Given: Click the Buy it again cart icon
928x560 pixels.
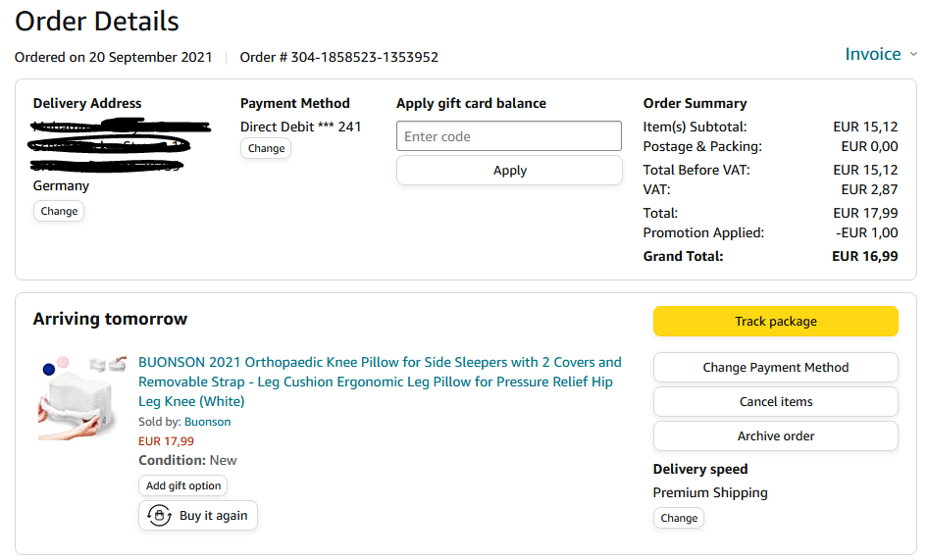Looking at the screenshot, I should click(x=159, y=516).
